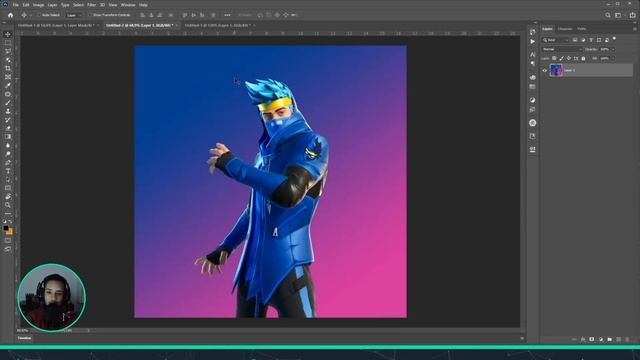This screenshot has width=640, height=360.
Task: Select the Pen tool
Action: (x=8, y=163)
